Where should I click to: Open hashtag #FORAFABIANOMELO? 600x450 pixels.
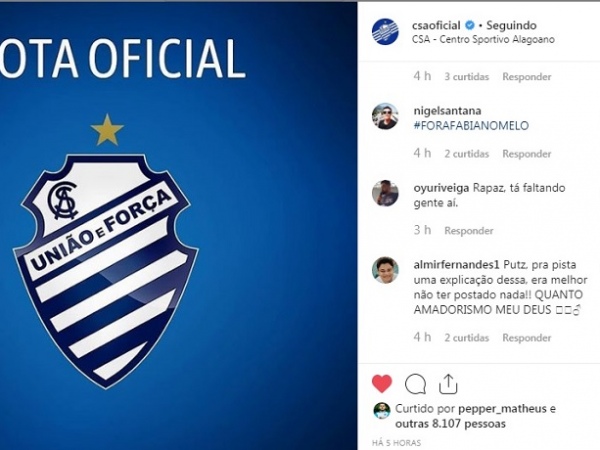[x=471, y=126]
